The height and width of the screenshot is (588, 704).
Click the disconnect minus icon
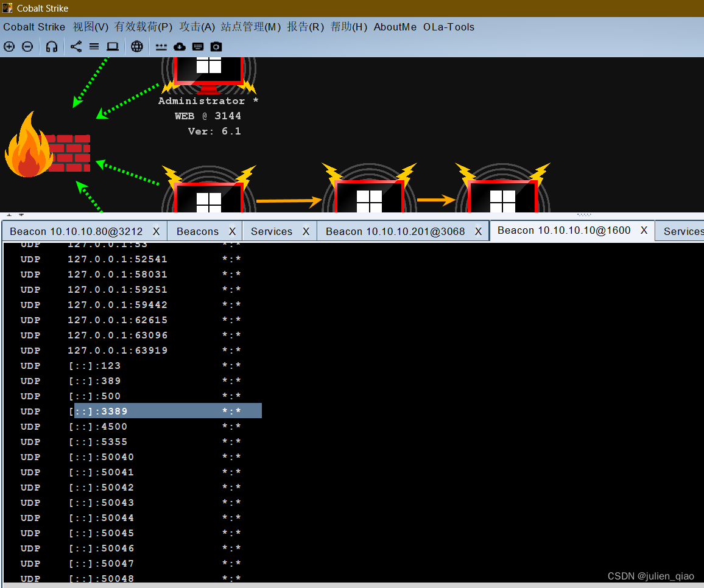27,47
